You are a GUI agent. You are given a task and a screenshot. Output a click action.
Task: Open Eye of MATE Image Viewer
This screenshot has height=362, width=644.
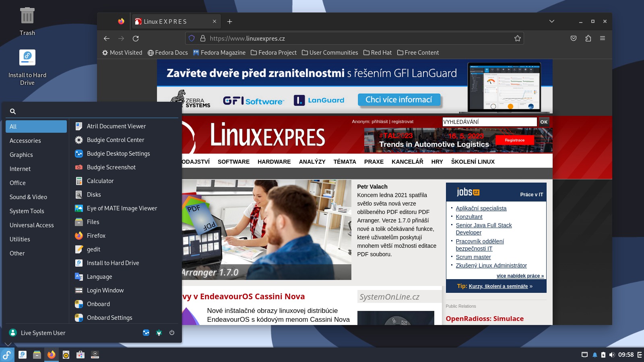tap(124, 208)
